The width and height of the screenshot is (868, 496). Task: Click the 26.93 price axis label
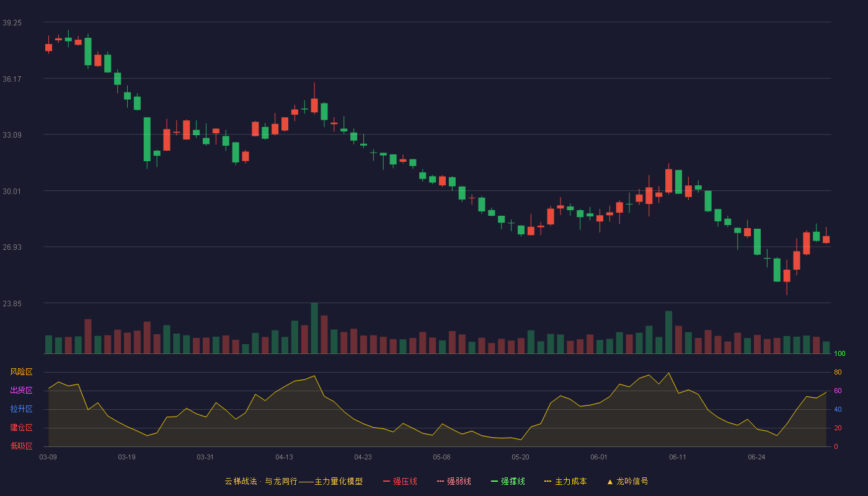(x=12, y=247)
